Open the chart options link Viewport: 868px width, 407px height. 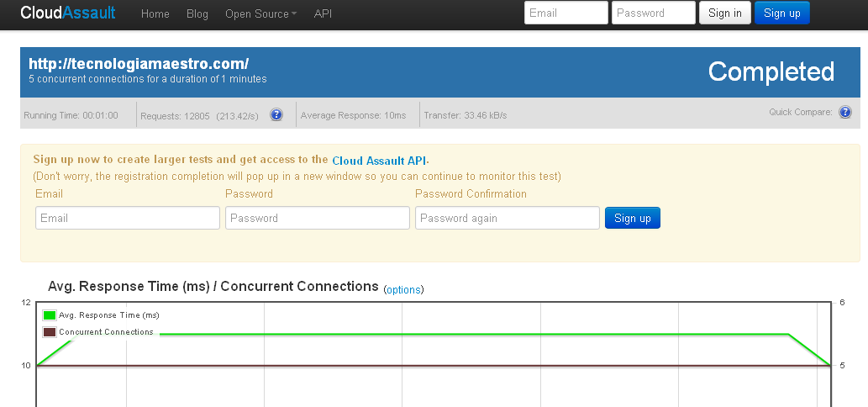[x=403, y=289]
